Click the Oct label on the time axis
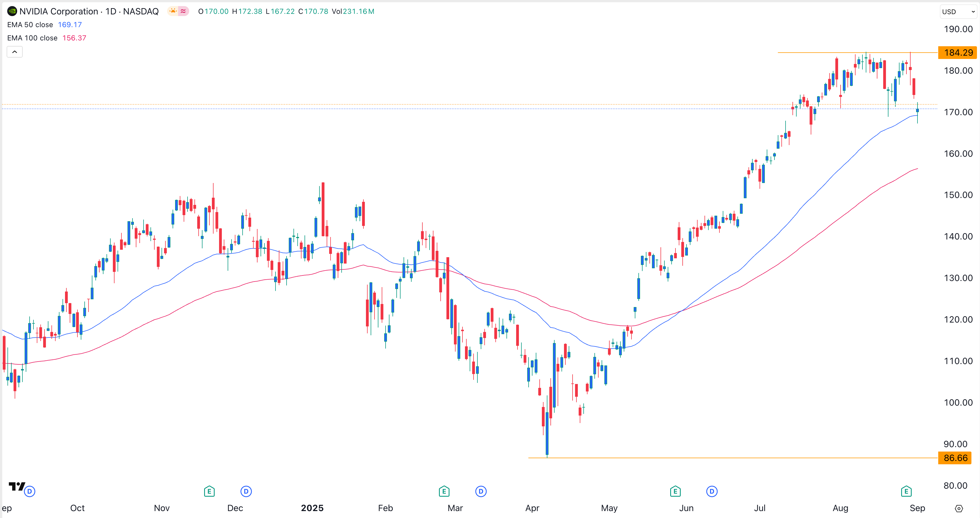 pos(77,508)
